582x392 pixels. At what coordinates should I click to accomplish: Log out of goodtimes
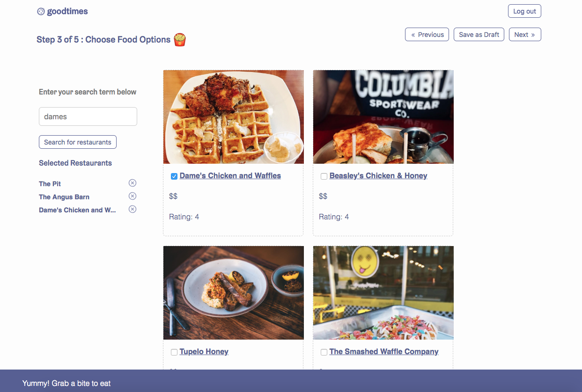pyautogui.click(x=524, y=11)
